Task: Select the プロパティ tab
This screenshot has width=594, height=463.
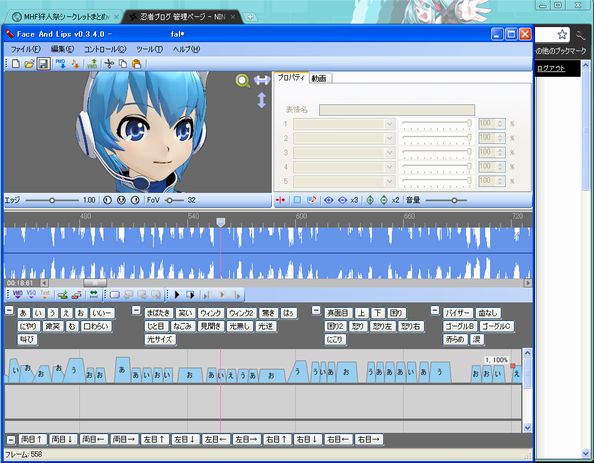Action: (291, 78)
